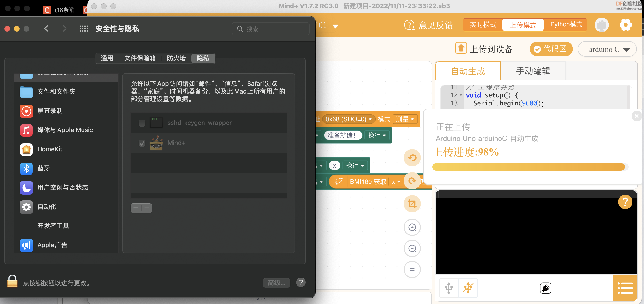This screenshot has width=644, height=304.
Task: Toggle the sshd-keygen-wrapper checkbox
Action: pos(142,123)
